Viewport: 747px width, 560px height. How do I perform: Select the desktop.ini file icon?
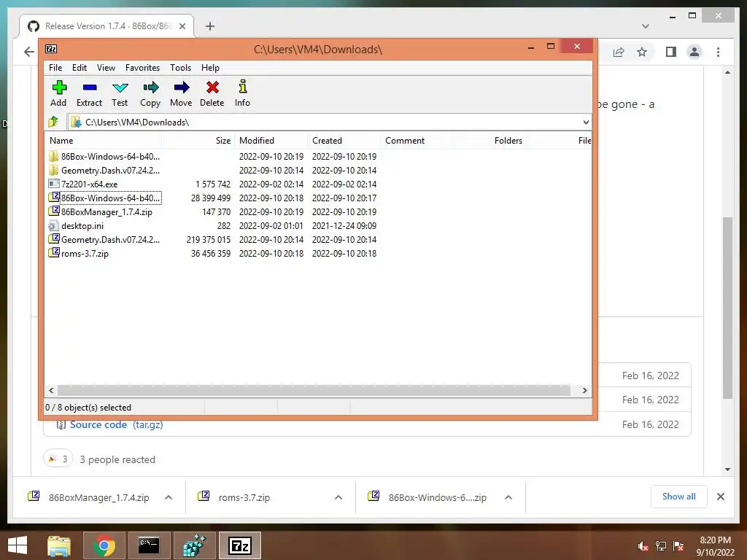click(54, 226)
